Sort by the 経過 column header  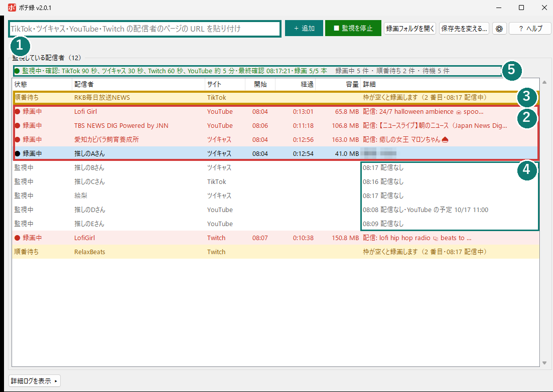point(295,85)
